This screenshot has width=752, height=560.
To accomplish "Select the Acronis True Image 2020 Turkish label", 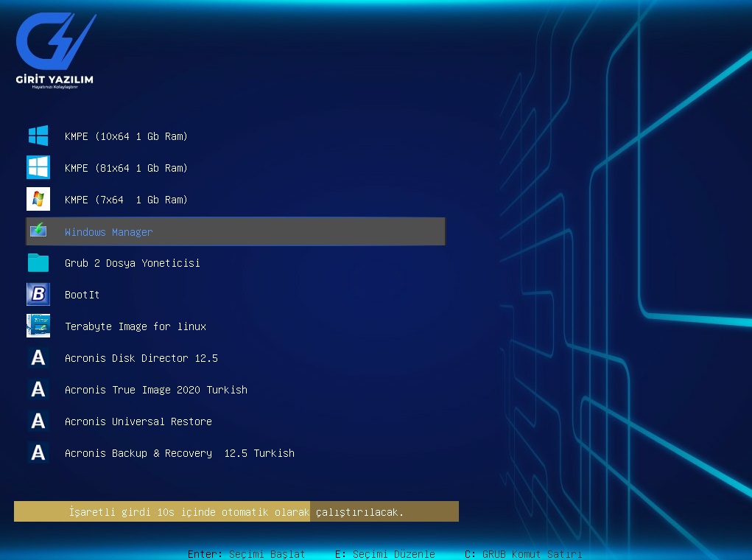I will [155, 390].
